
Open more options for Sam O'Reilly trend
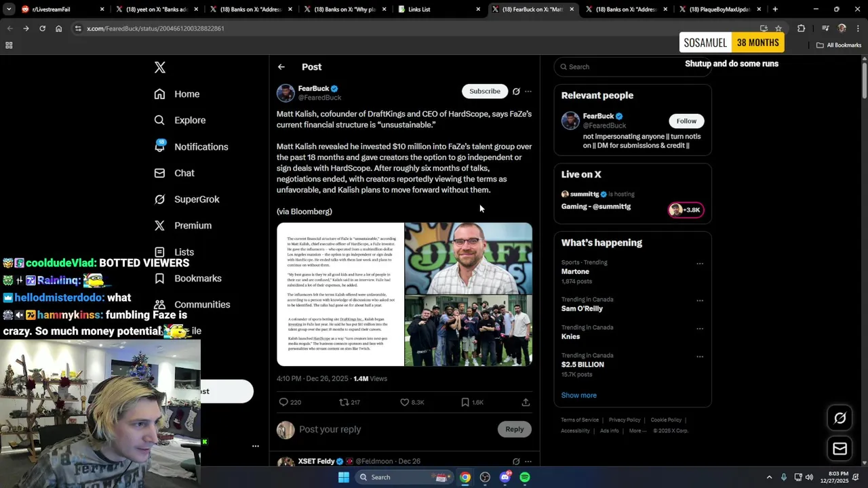tap(700, 300)
